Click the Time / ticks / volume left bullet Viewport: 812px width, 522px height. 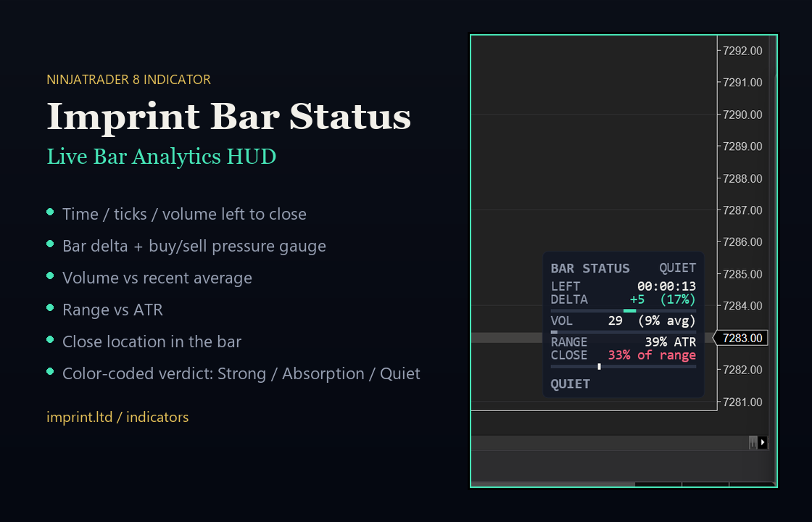click(x=184, y=214)
